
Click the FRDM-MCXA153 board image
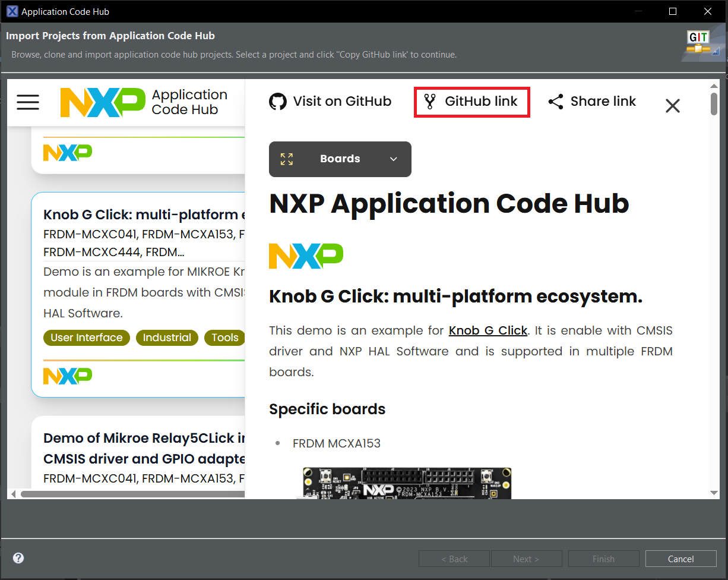point(407,483)
